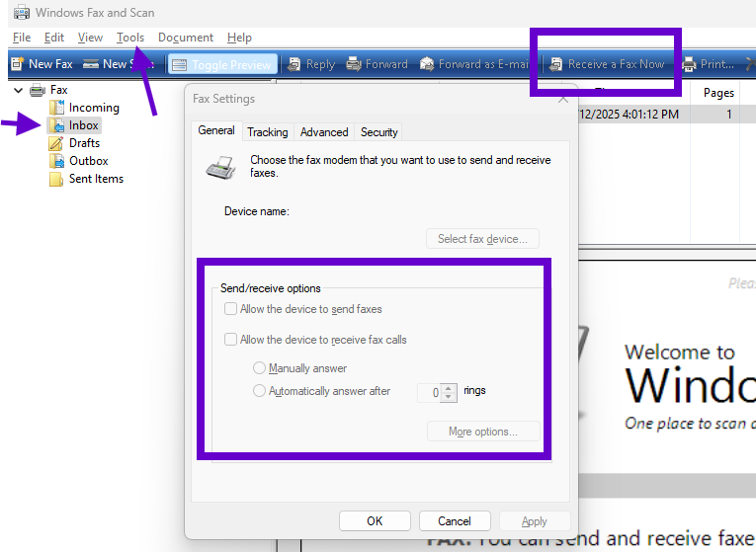Image resolution: width=756 pixels, height=552 pixels.
Task: Click the Pages column header
Action: [x=718, y=93]
